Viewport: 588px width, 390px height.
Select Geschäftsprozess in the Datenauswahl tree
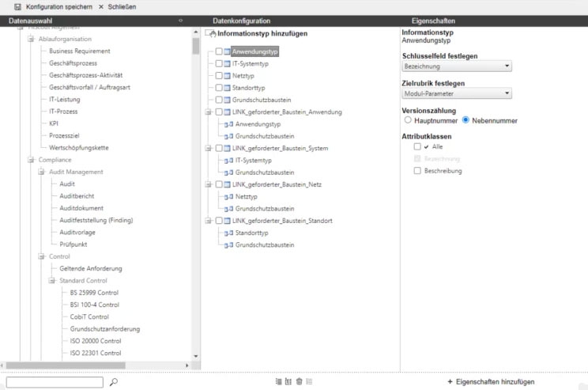point(73,63)
